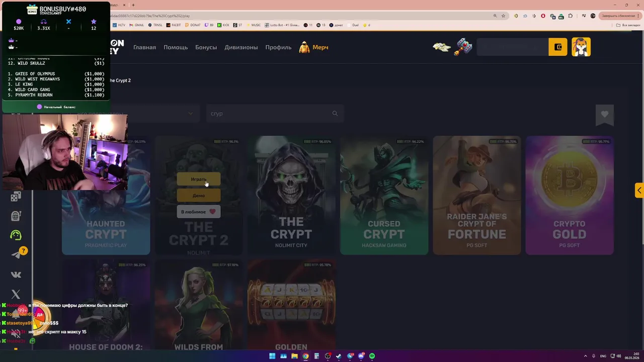Click the hammer icon in header
The height and width of the screenshot is (362, 644).
[463, 47]
